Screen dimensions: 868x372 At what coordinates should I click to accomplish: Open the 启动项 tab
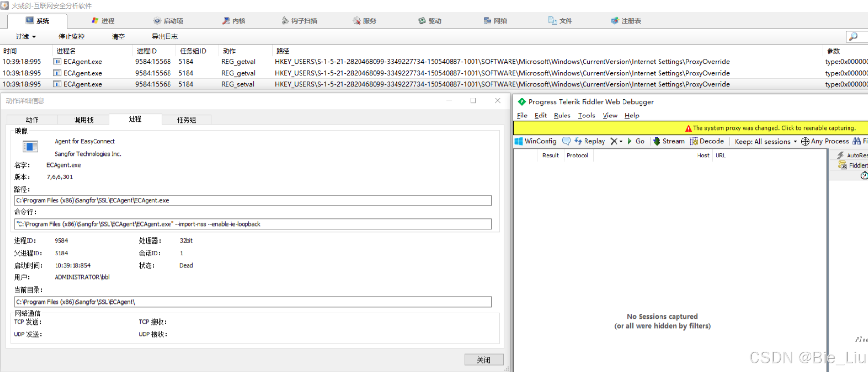(168, 21)
